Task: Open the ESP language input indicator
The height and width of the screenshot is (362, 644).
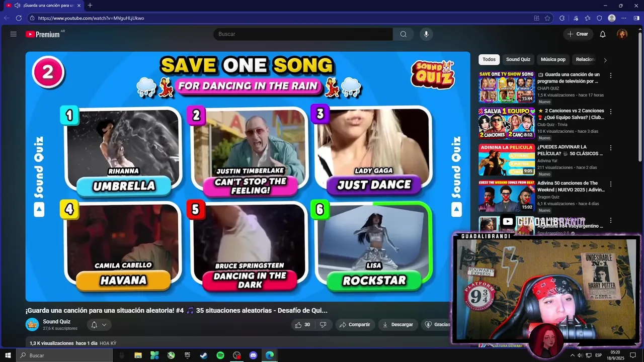Action: pos(598,355)
